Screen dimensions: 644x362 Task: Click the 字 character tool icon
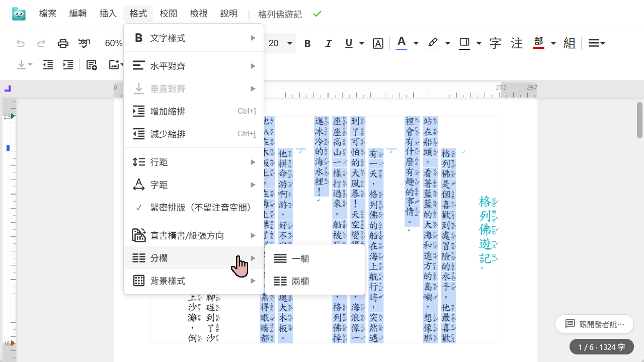coord(496,44)
